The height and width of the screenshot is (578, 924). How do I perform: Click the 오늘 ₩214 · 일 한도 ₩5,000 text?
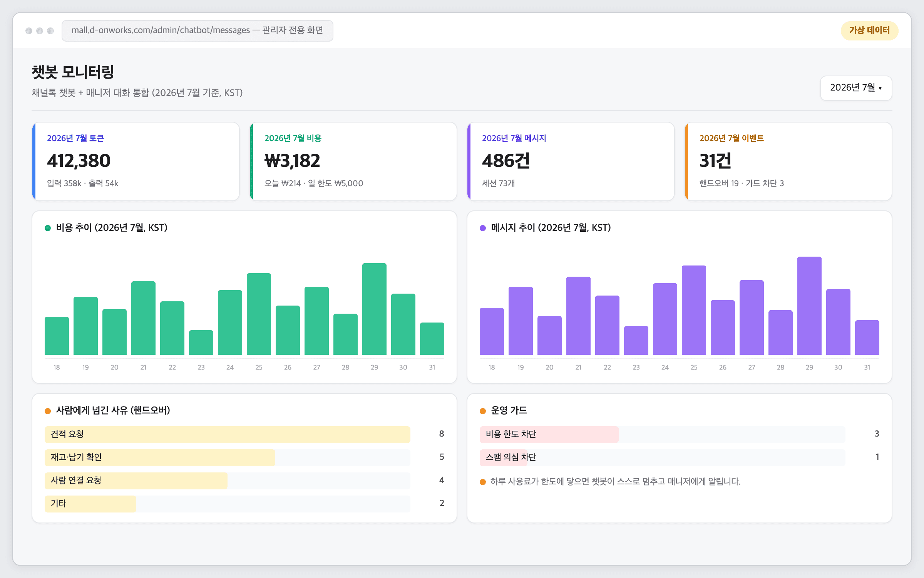coord(314,183)
